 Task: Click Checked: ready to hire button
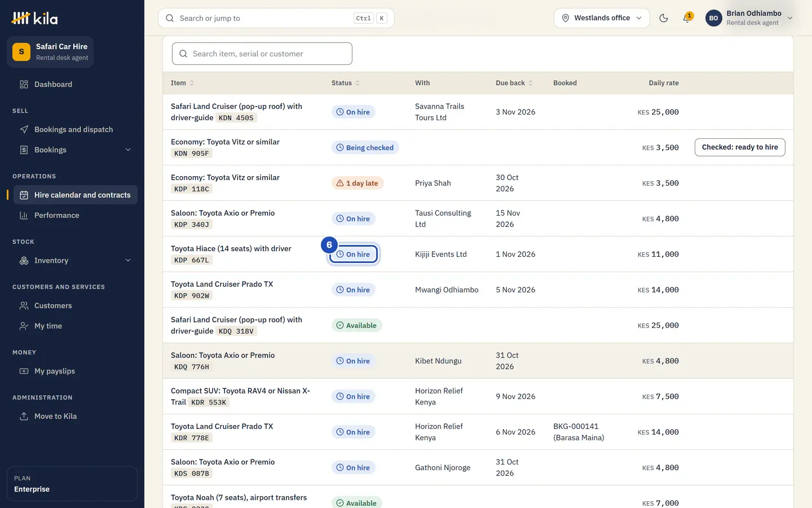click(740, 147)
